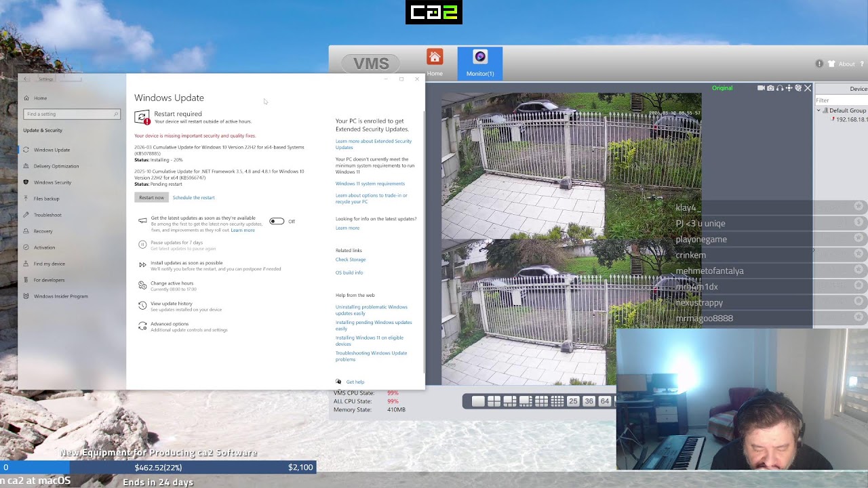Open Windows Update in sidebar

[52, 150]
